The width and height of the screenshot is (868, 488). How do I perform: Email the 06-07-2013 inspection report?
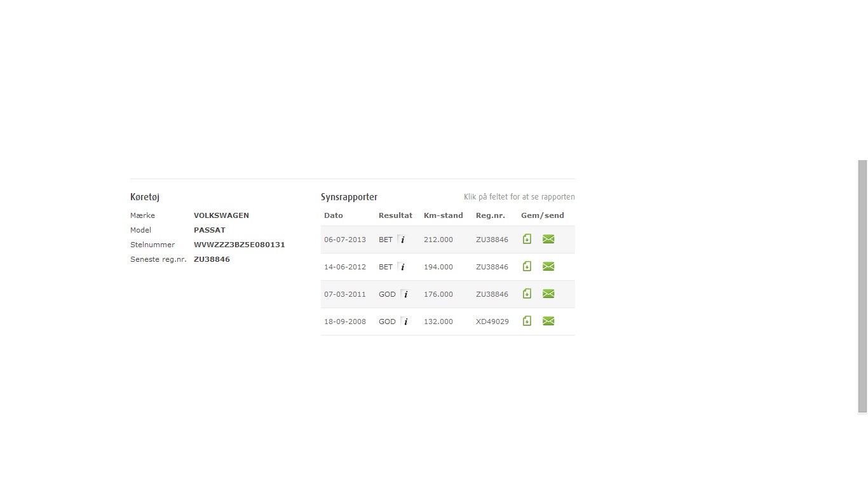point(548,239)
